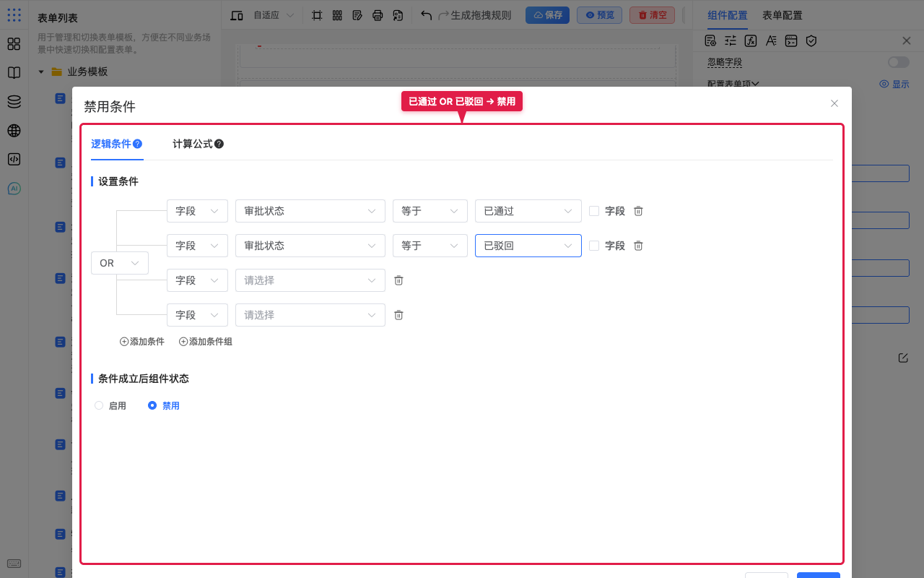This screenshot has width=924, height=578.
Task: Switch to the 表单配置 tab
Action: [783, 15]
